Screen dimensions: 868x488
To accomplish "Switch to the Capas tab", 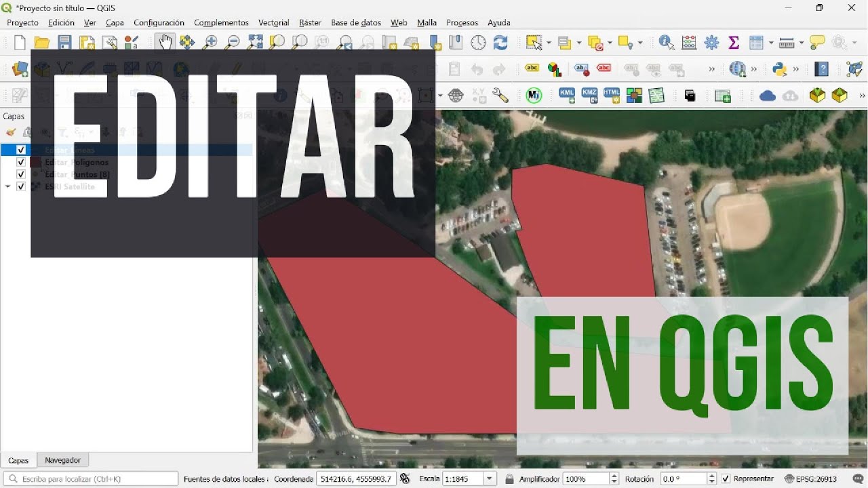I will coord(18,460).
